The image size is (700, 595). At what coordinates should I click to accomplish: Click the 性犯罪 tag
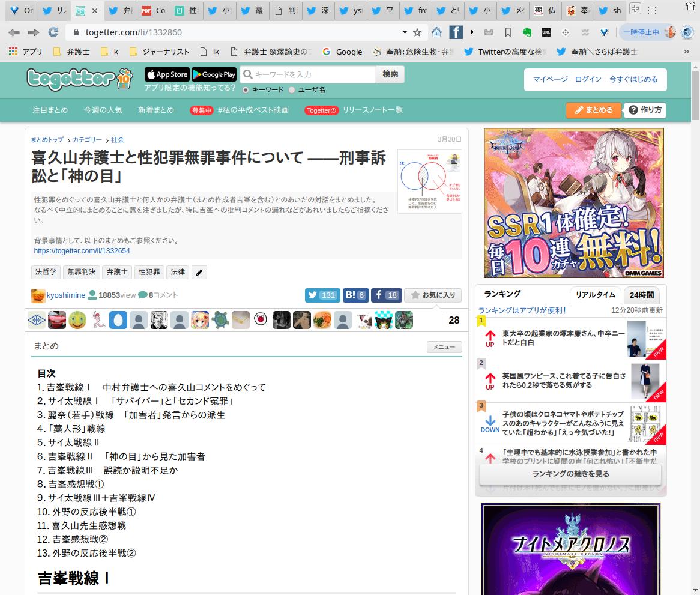point(149,272)
